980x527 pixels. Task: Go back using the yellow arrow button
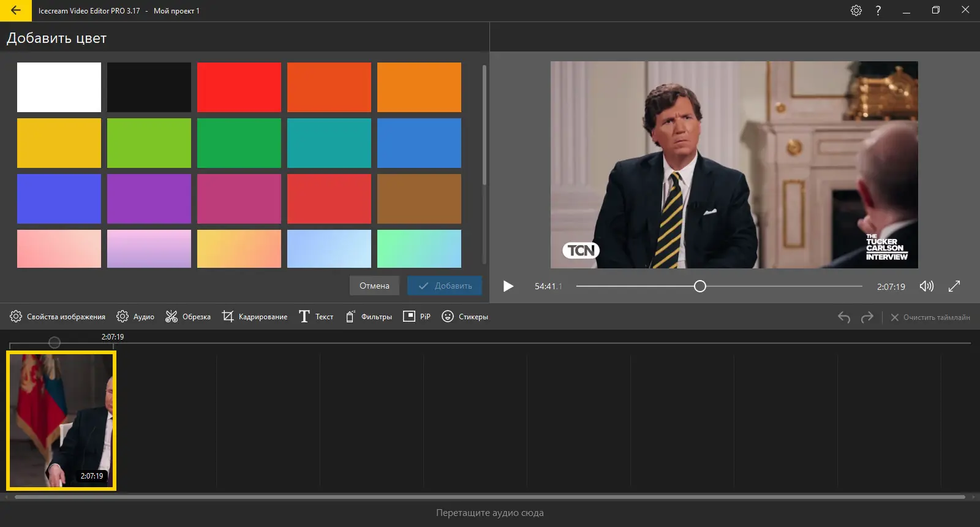click(x=15, y=10)
